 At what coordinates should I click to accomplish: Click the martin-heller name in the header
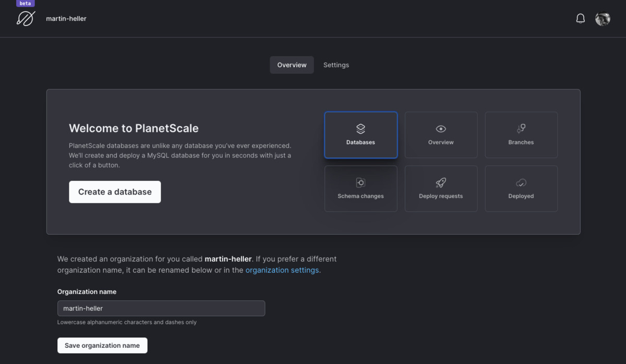66,19
